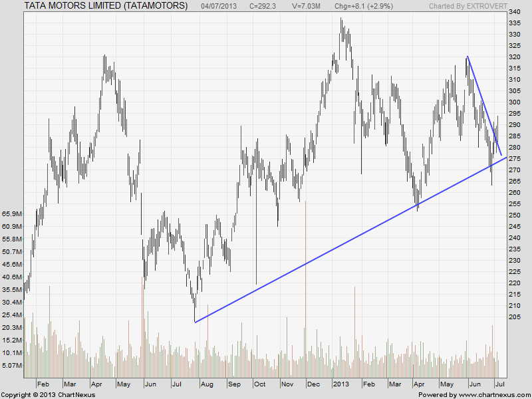Click the TATA MOTORS LIMITED chart title
The image size is (532, 399).
pyautogui.click(x=106, y=5)
